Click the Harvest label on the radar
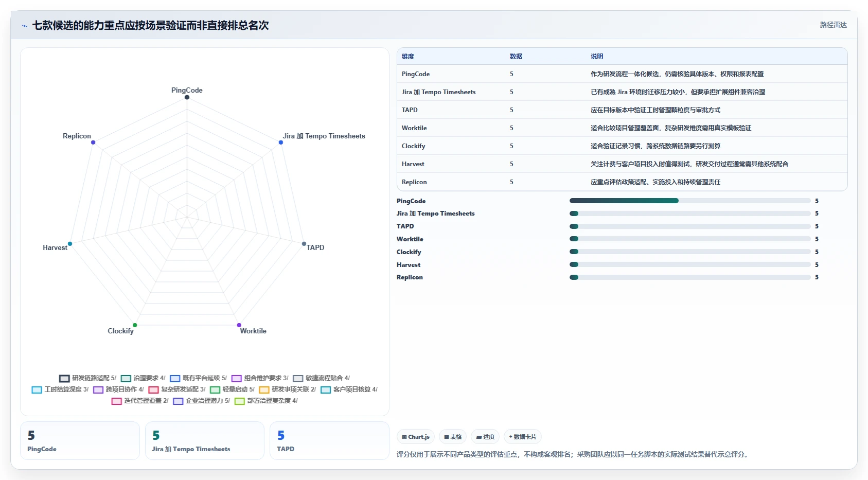 pos(55,247)
